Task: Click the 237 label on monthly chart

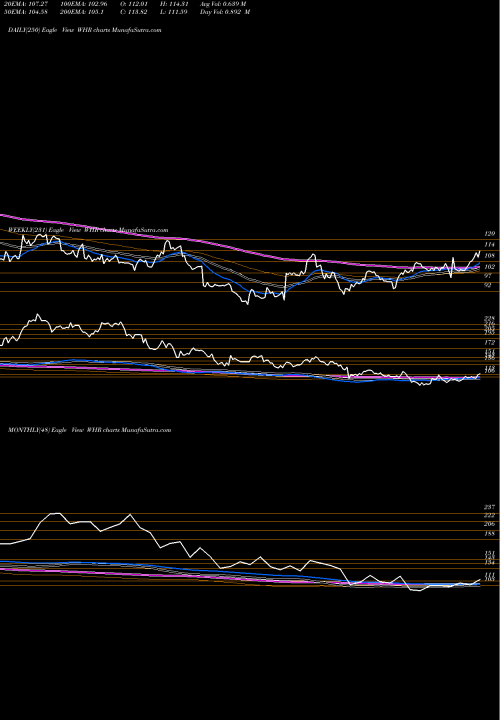Action: click(490, 507)
